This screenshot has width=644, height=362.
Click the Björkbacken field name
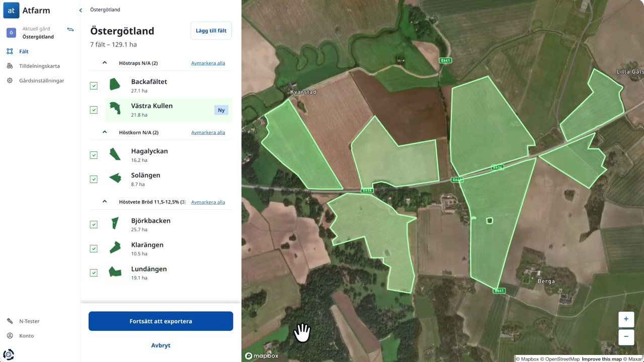pos(151,220)
